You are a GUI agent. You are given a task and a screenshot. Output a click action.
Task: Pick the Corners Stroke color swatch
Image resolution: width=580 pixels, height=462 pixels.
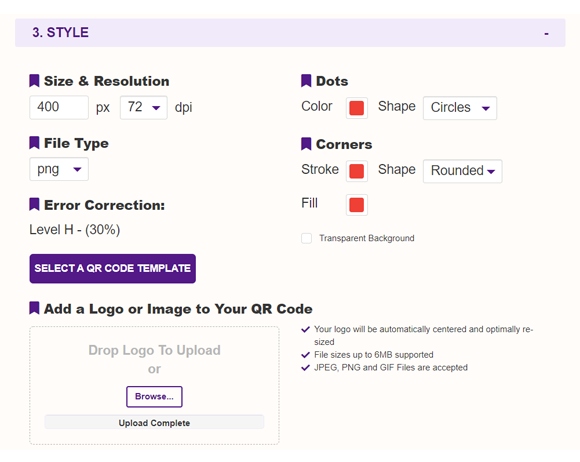(x=357, y=171)
